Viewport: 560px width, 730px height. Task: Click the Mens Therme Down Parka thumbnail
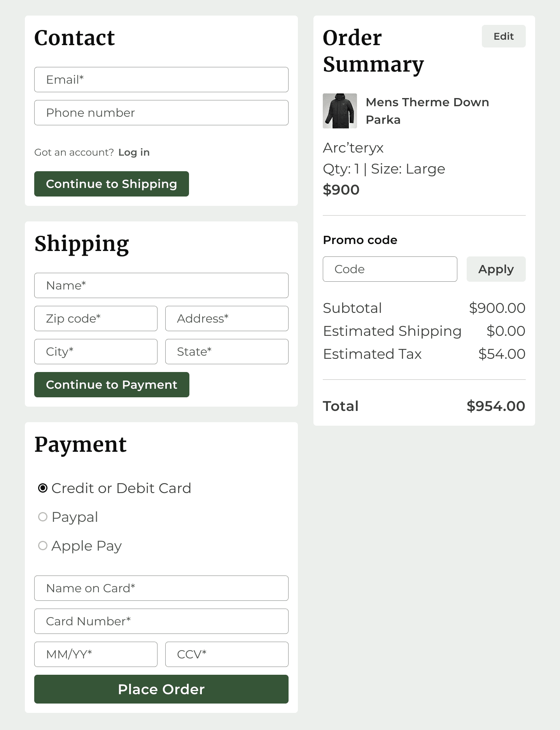click(x=339, y=111)
